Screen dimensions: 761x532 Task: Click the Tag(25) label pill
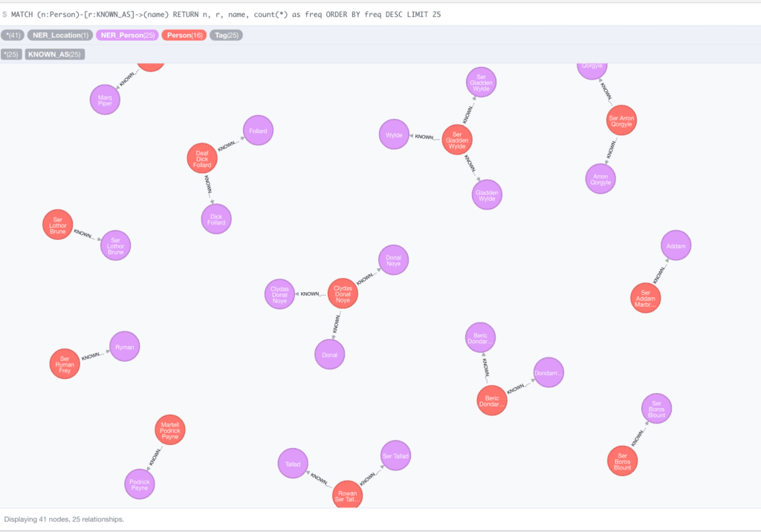click(x=226, y=35)
